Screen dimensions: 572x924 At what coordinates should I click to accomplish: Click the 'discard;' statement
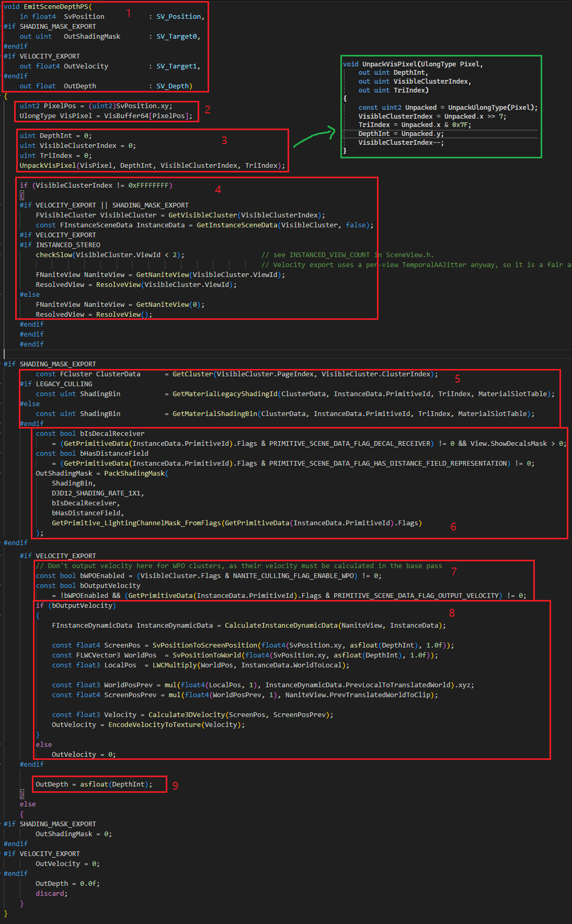52,894
